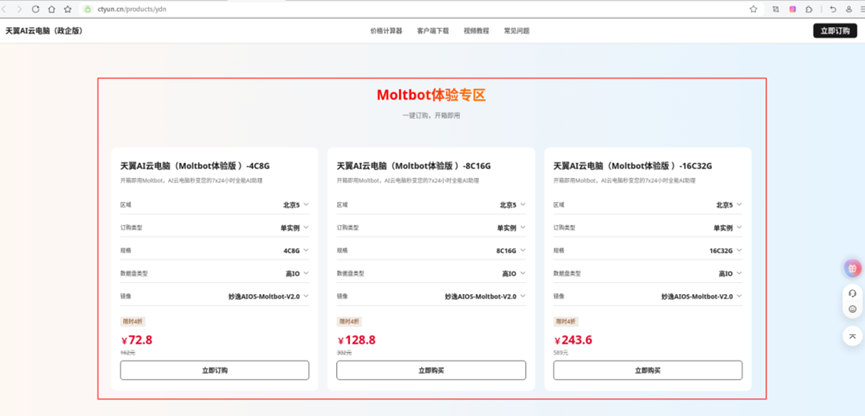Open the browser extensions puzzle icon
Viewport: 865px width, 416px height.
click(x=809, y=9)
